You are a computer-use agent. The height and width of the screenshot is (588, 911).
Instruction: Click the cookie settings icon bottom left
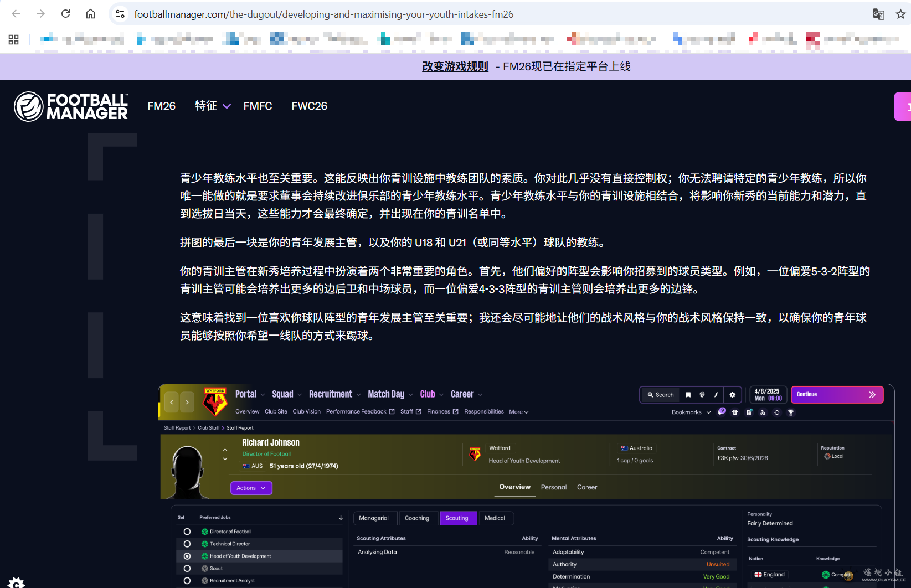coord(16,582)
